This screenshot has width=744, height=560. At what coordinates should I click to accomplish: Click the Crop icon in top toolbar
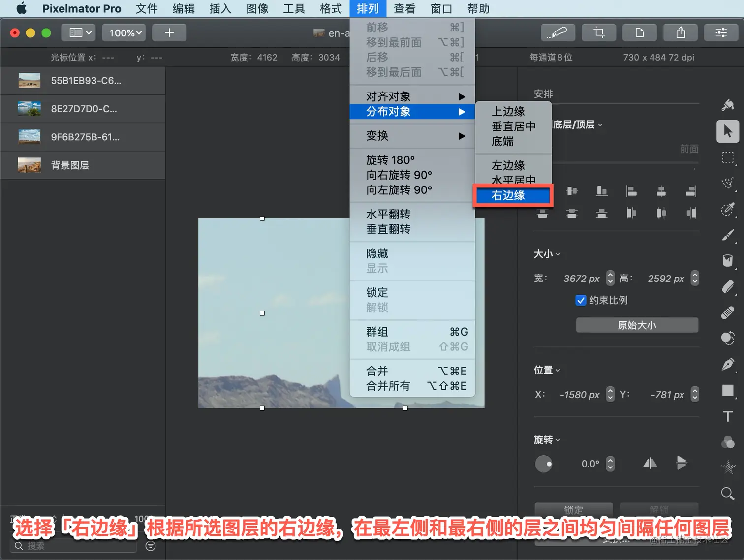(599, 32)
